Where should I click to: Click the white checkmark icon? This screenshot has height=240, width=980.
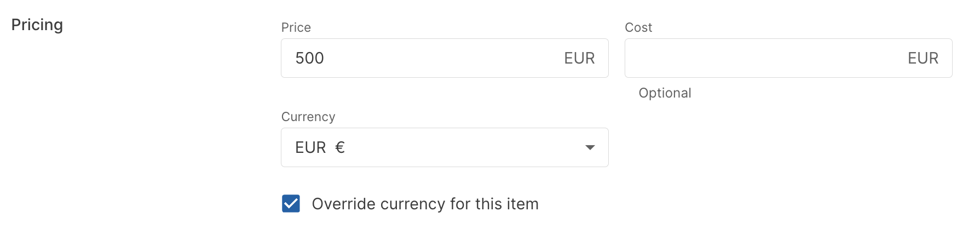pos(291,203)
